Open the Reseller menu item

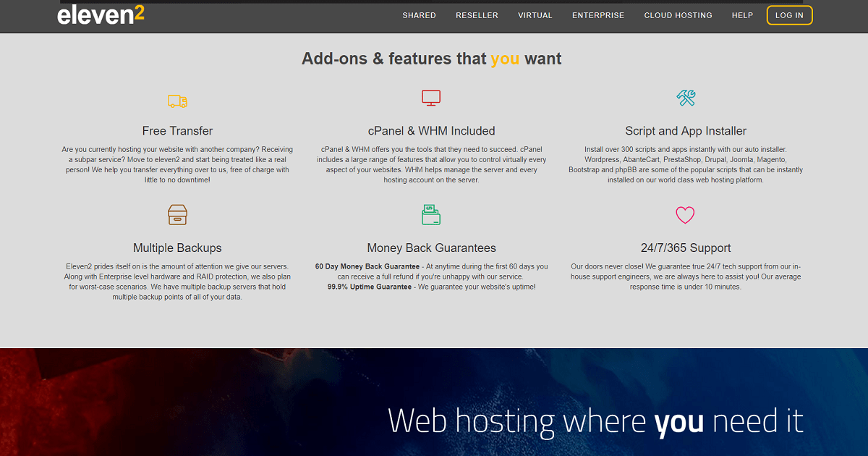click(477, 15)
